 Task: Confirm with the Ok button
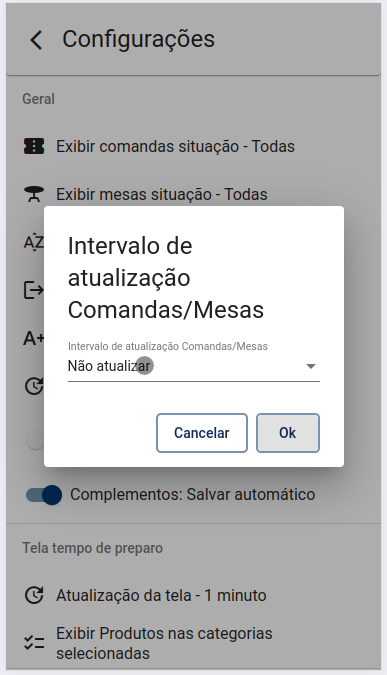tap(288, 433)
